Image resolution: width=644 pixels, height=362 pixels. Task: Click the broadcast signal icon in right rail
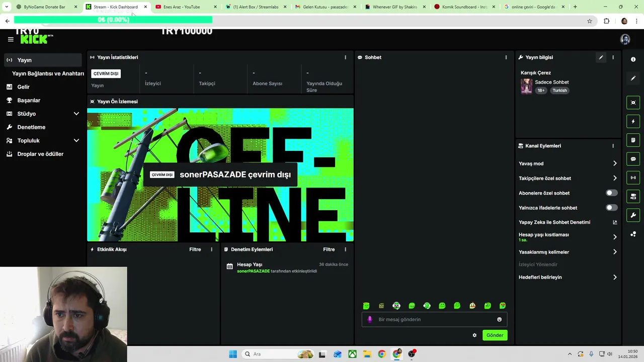coord(633,177)
